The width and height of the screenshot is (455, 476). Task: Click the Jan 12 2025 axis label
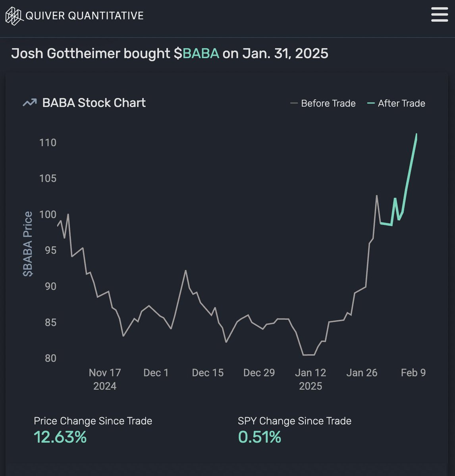[x=311, y=379]
